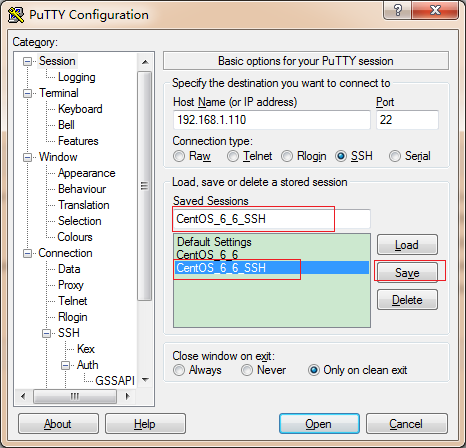The width and height of the screenshot is (466, 448).
Task: Open the Auth category
Action: click(87, 365)
